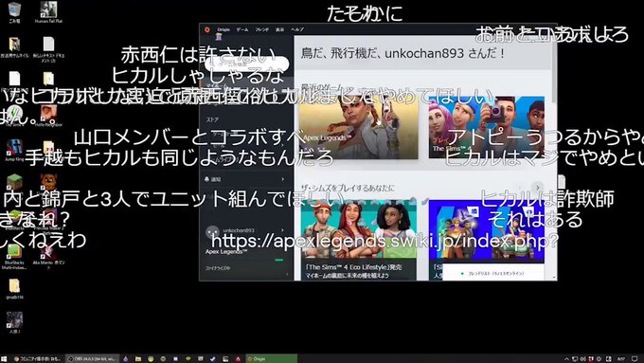644x363 pixels.
Task: Open the Apex Legends game tile
Action: point(359,127)
